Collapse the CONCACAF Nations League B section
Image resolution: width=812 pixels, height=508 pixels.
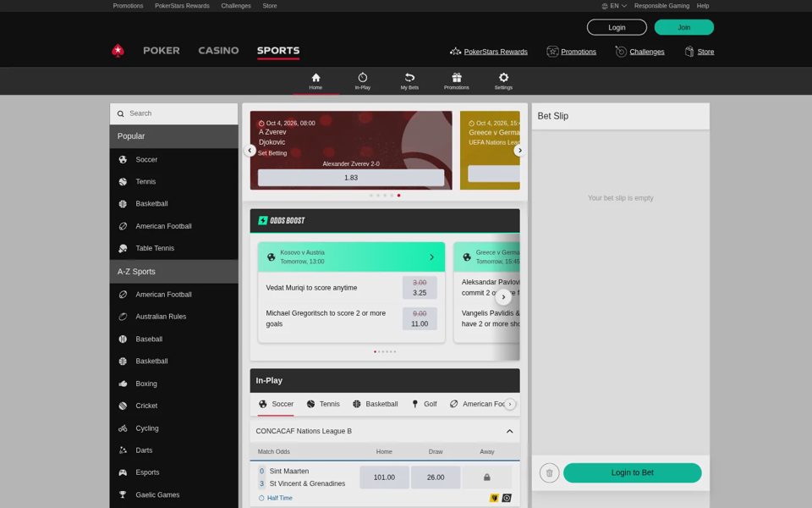[x=509, y=431]
